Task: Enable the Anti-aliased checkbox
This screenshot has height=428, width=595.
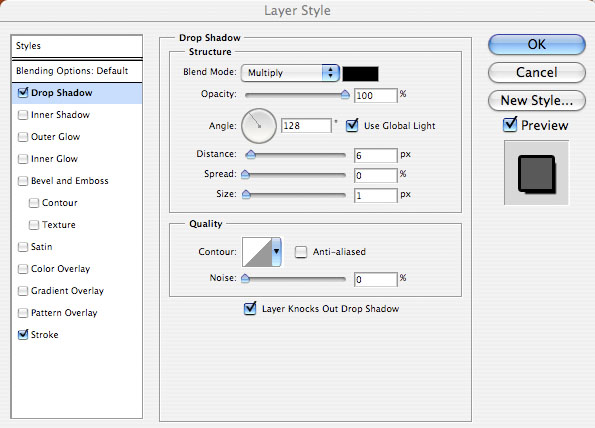Action: pos(301,252)
